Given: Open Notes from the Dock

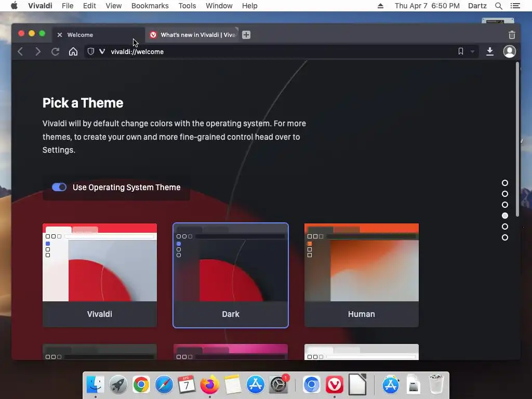Looking at the screenshot, I should click(232, 385).
